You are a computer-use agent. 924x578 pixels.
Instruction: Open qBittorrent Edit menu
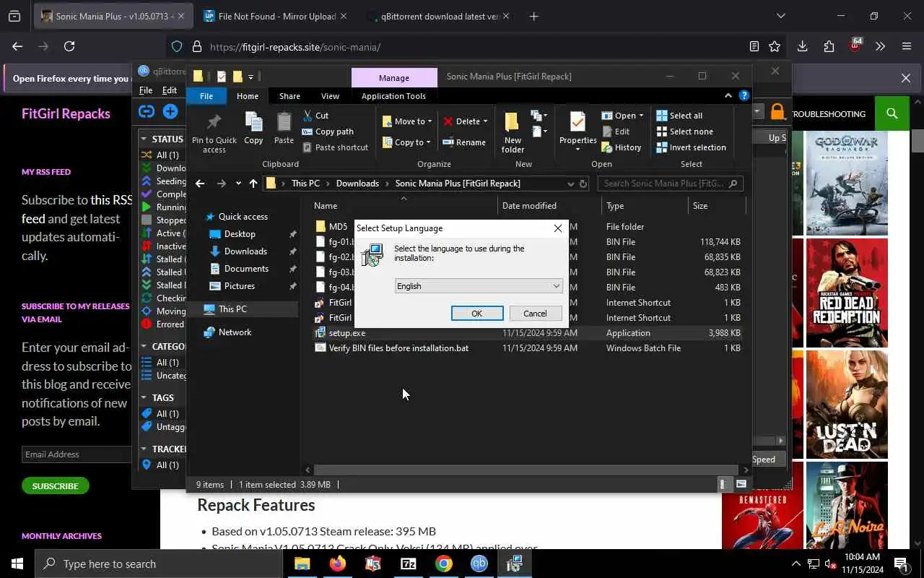coord(170,90)
